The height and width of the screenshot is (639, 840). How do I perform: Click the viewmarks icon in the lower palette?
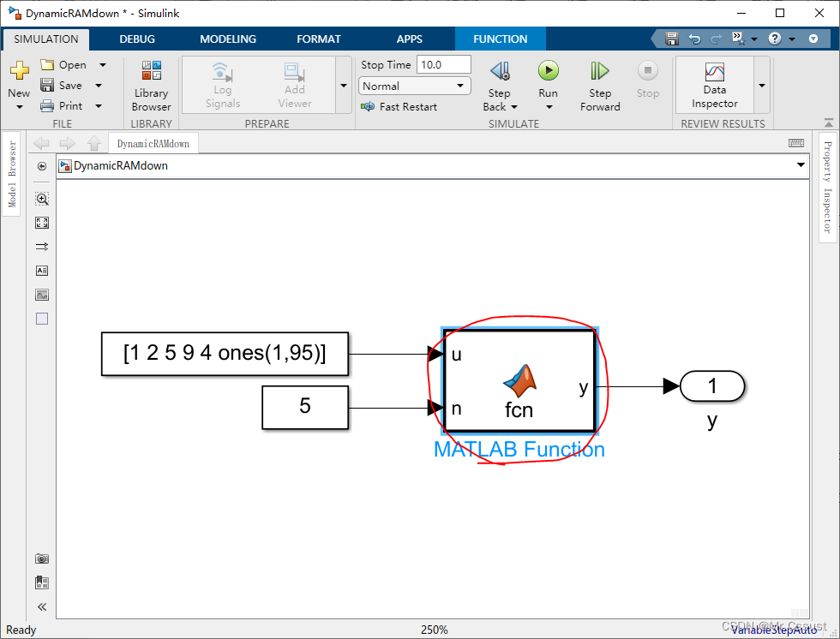(42, 582)
